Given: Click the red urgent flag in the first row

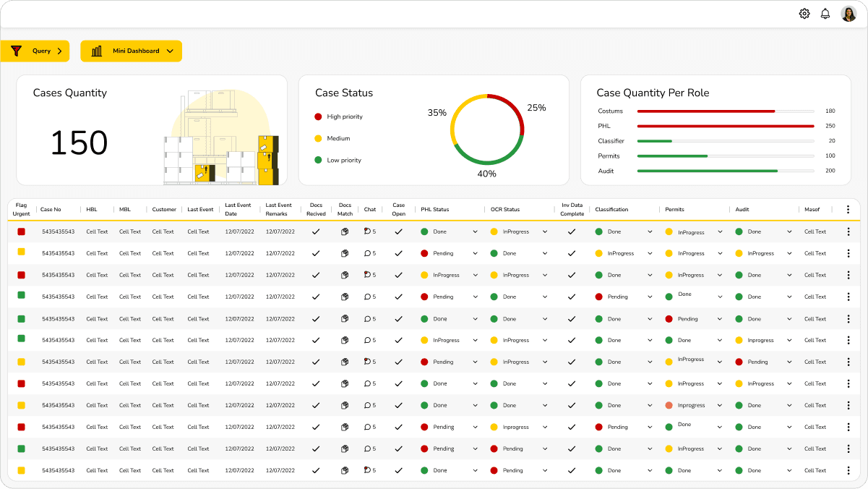Looking at the screenshot, I should [x=21, y=231].
